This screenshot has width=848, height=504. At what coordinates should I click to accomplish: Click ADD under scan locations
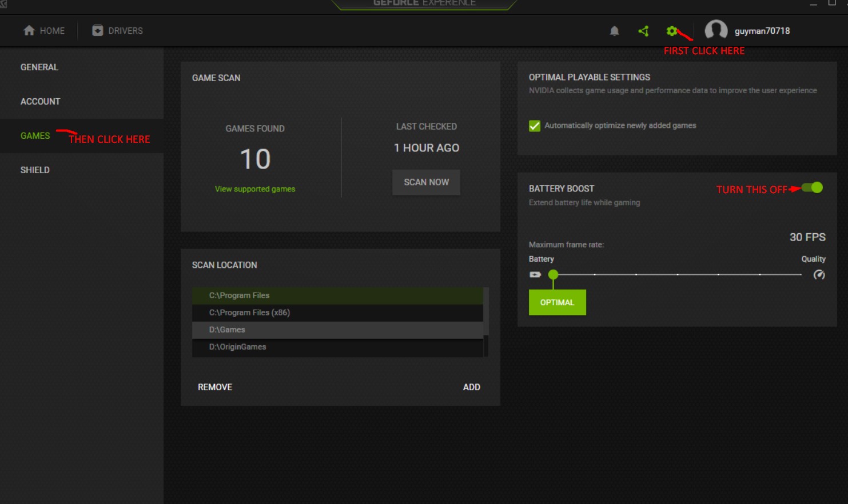click(472, 387)
